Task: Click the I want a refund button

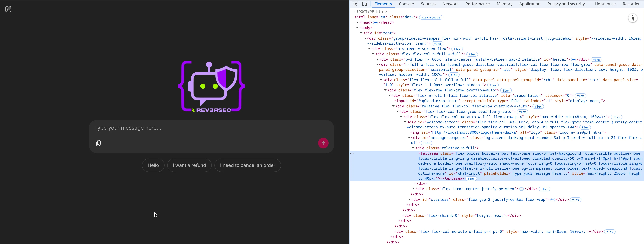Action: 189,165
